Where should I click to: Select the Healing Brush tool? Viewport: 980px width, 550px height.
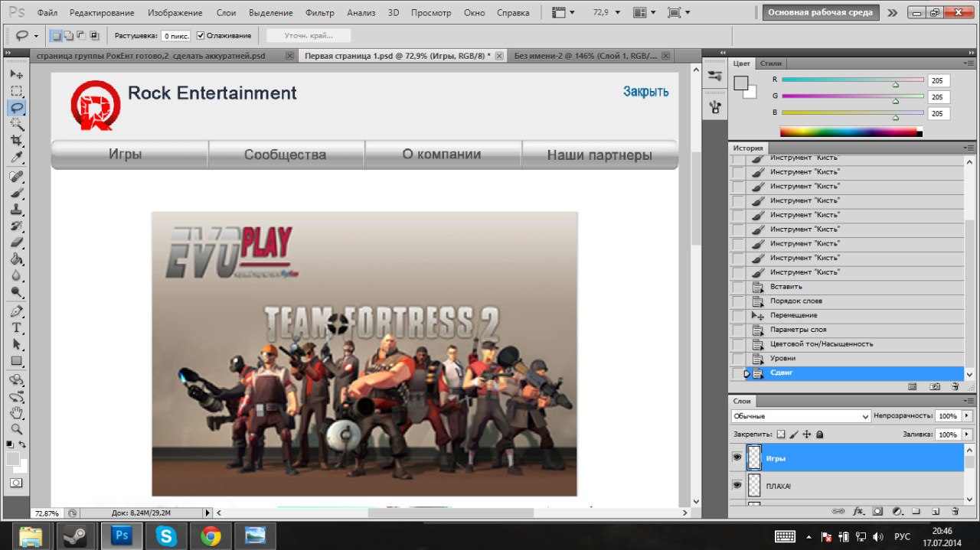tap(16, 177)
